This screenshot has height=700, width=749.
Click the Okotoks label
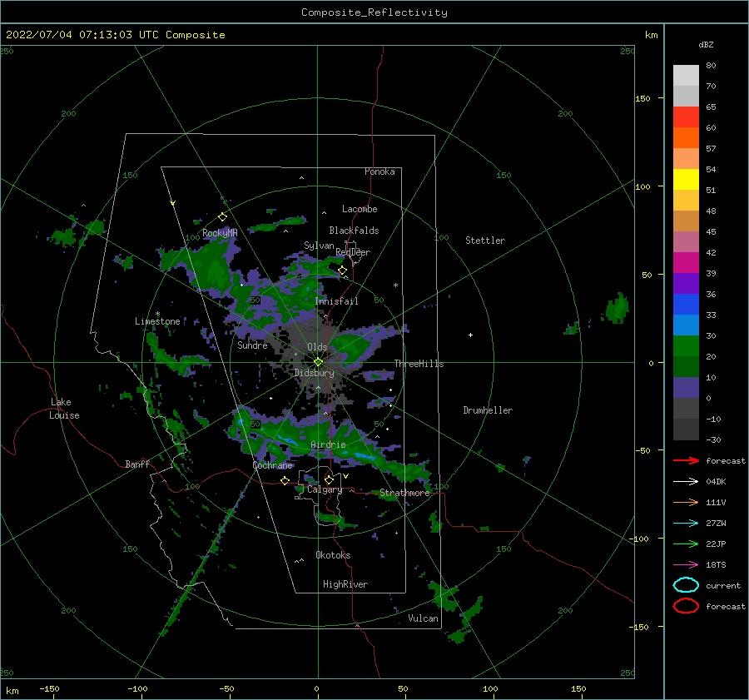point(333,555)
